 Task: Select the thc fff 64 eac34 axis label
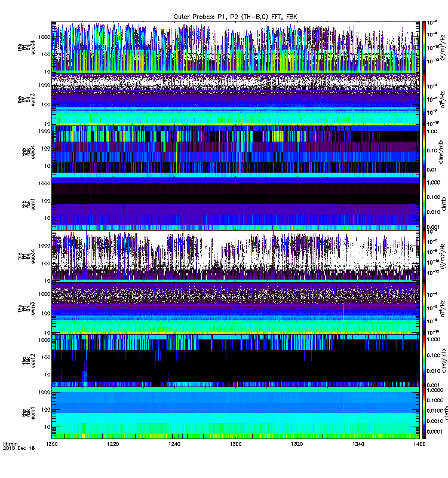click(x=26, y=256)
